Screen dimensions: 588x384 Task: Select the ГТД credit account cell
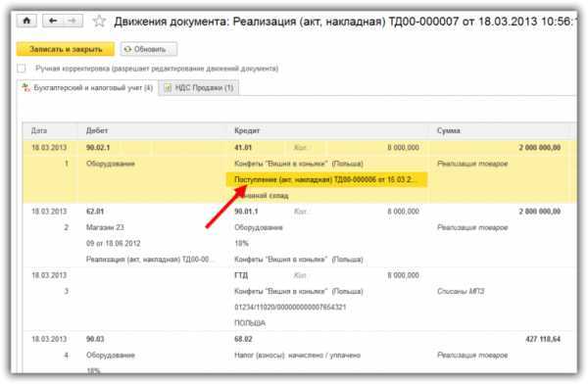pos(241,275)
